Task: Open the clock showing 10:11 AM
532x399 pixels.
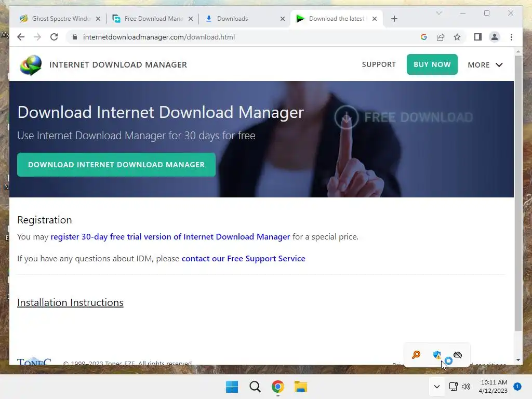Action: (493, 387)
